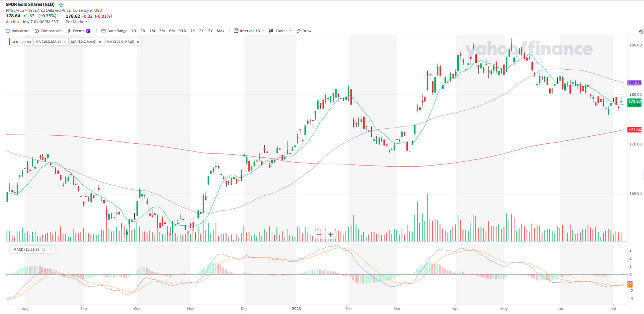Select the 1Y date range
Image resolution: width=644 pixels, height=314 pixels.
coord(193,31)
